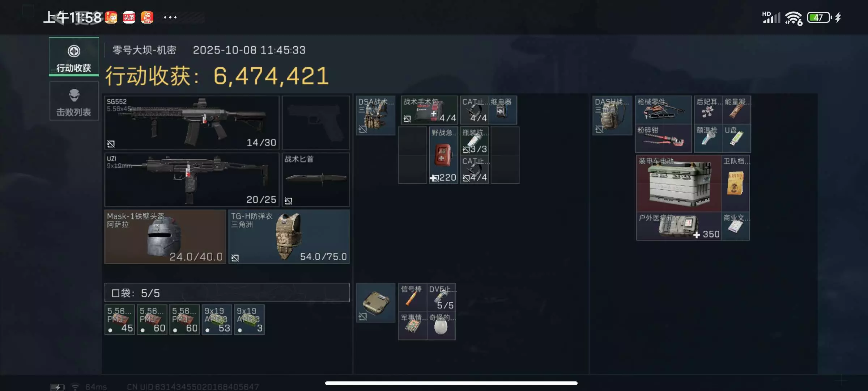The height and width of the screenshot is (391, 868).
Task: Tap the secure container case icon
Action: click(x=375, y=303)
